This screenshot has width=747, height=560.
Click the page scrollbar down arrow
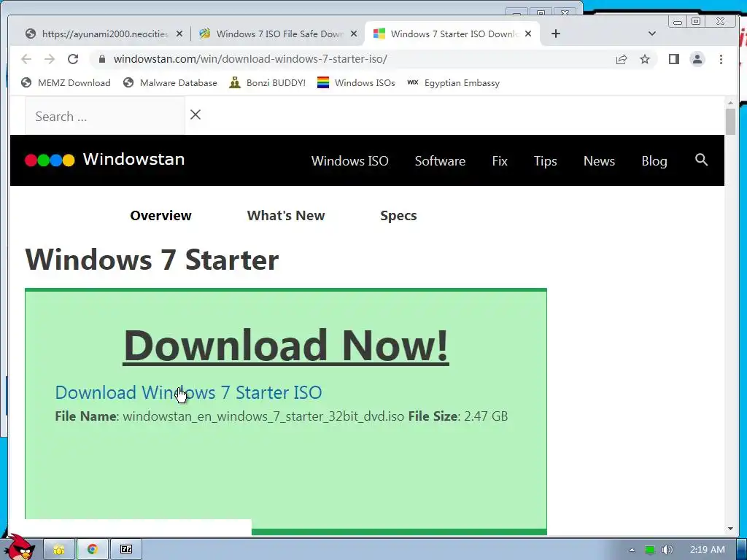pos(730,529)
